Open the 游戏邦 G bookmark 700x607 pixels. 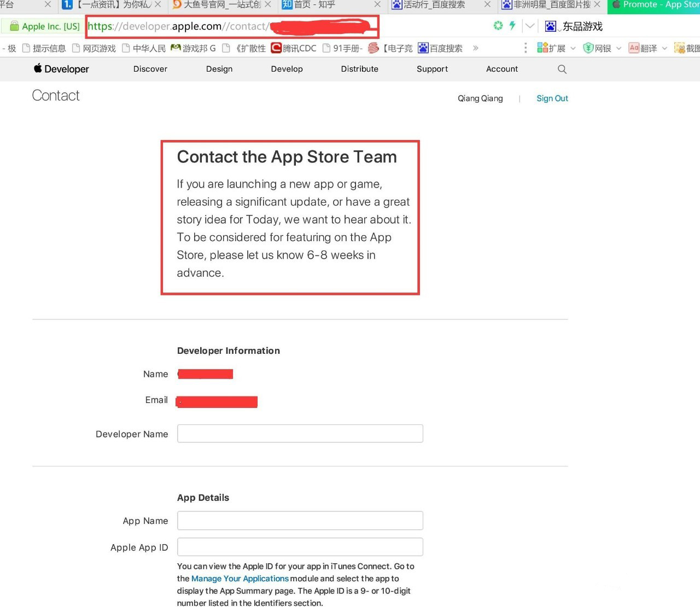pos(193,48)
